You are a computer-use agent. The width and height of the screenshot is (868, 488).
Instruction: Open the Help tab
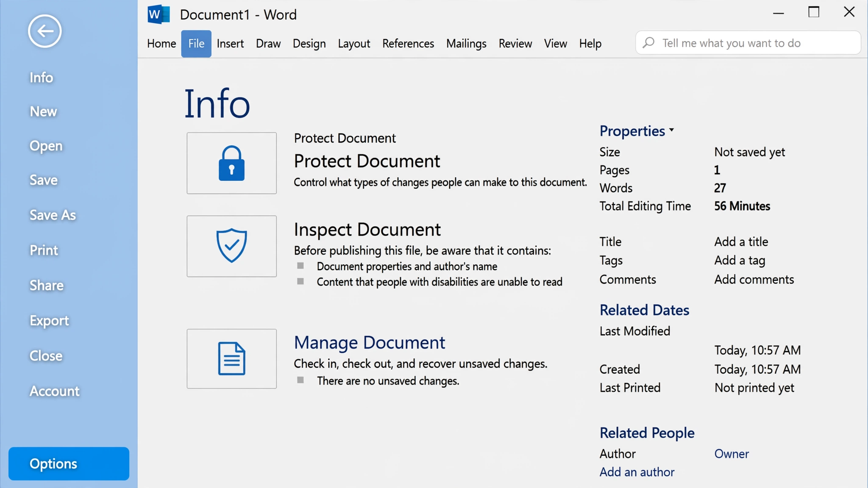tap(590, 44)
